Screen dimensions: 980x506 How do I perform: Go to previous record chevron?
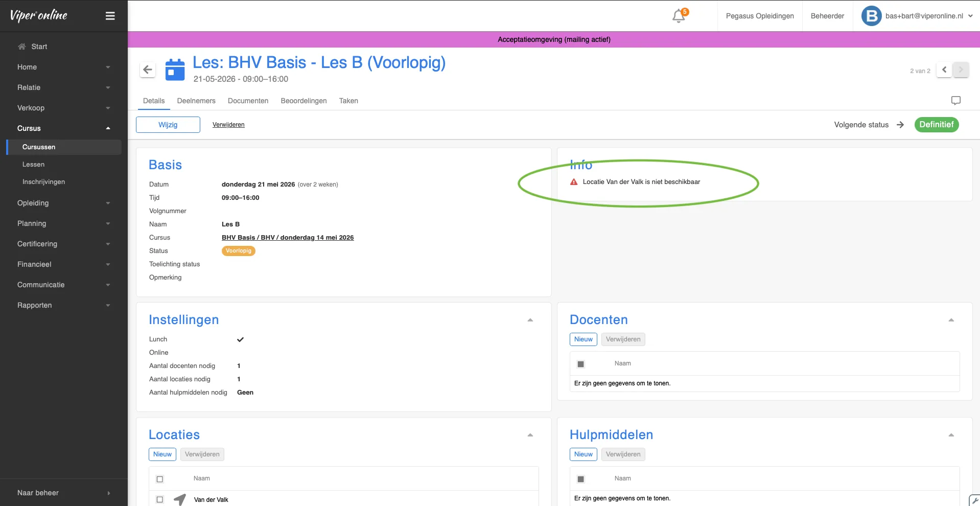[944, 70]
